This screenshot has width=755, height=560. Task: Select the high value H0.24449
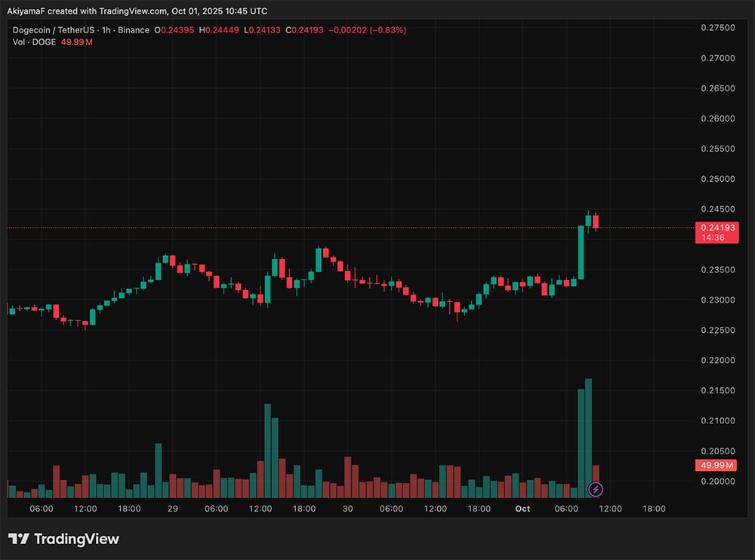pos(219,30)
